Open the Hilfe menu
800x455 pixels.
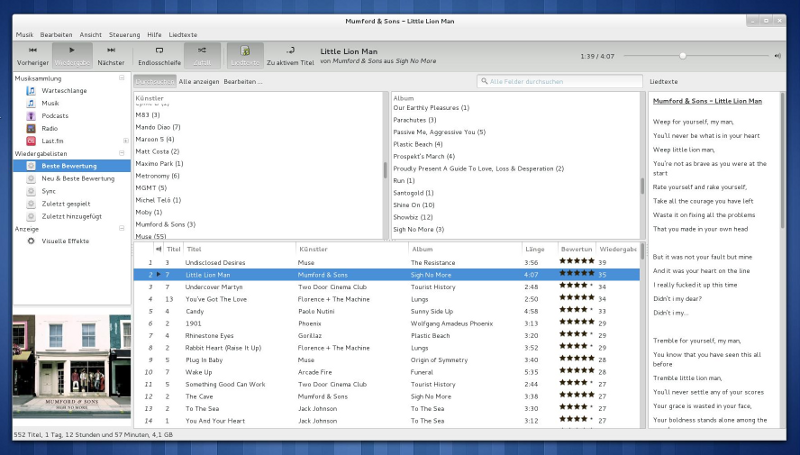(154, 35)
